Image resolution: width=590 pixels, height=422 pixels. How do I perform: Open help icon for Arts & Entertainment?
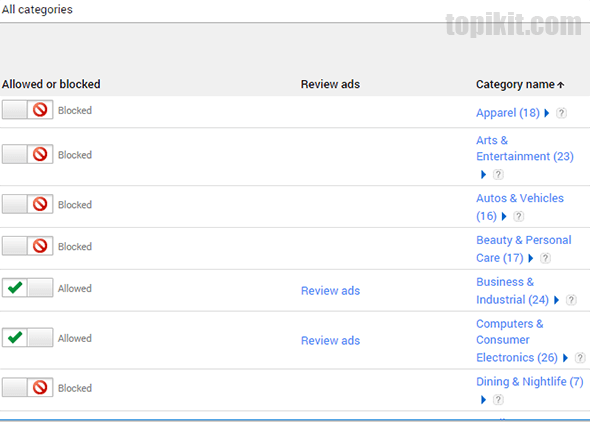498,175
